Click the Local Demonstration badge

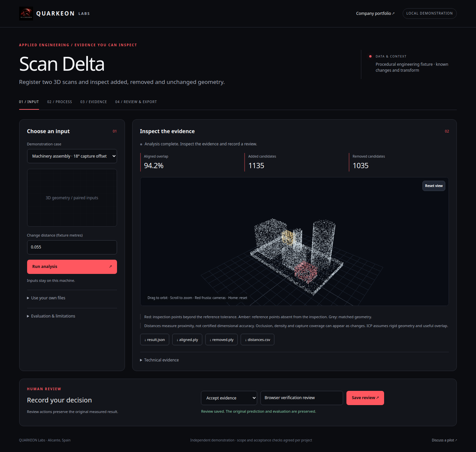point(429,14)
